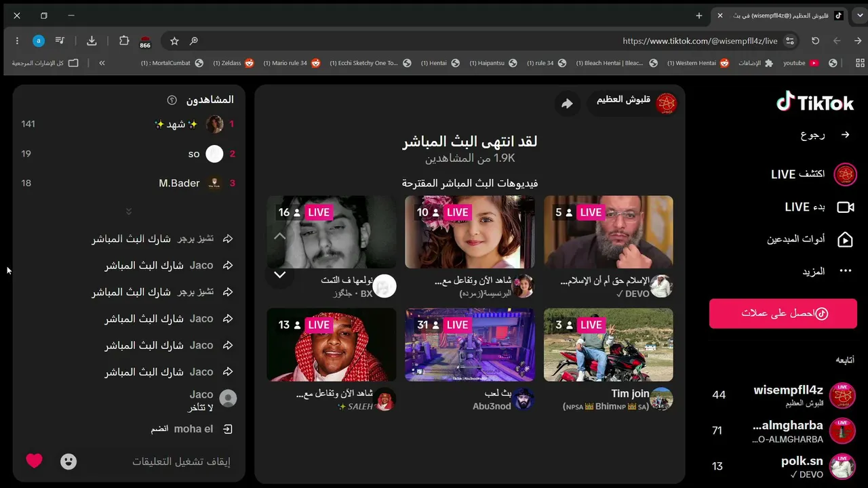Viewport: 868px width, 488px height.
Task: Open أدوات المبدعين creator tools
Action: coord(810,239)
